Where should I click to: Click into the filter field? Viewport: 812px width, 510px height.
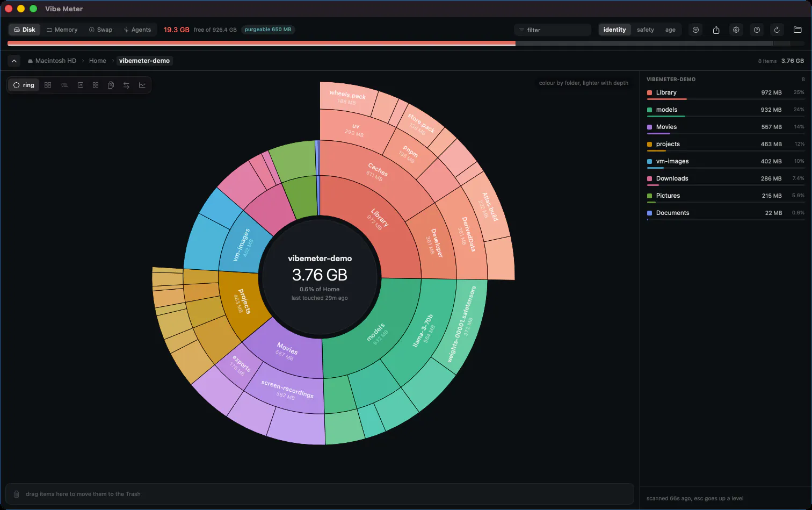point(553,30)
